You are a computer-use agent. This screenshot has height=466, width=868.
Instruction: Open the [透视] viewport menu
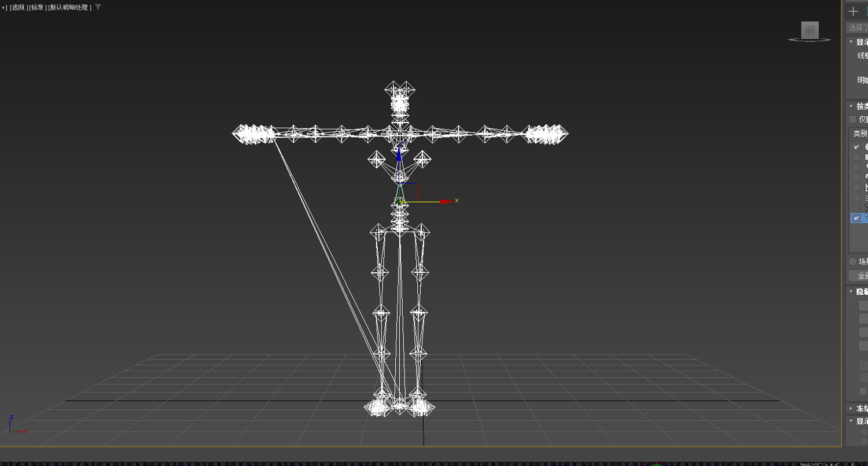pos(19,8)
